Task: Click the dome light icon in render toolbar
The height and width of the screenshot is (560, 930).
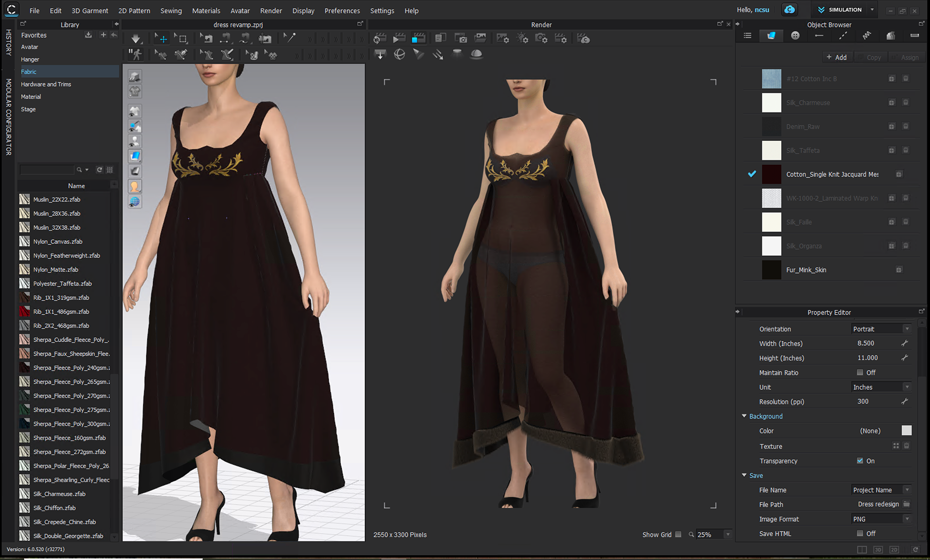Action: click(476, 54)
